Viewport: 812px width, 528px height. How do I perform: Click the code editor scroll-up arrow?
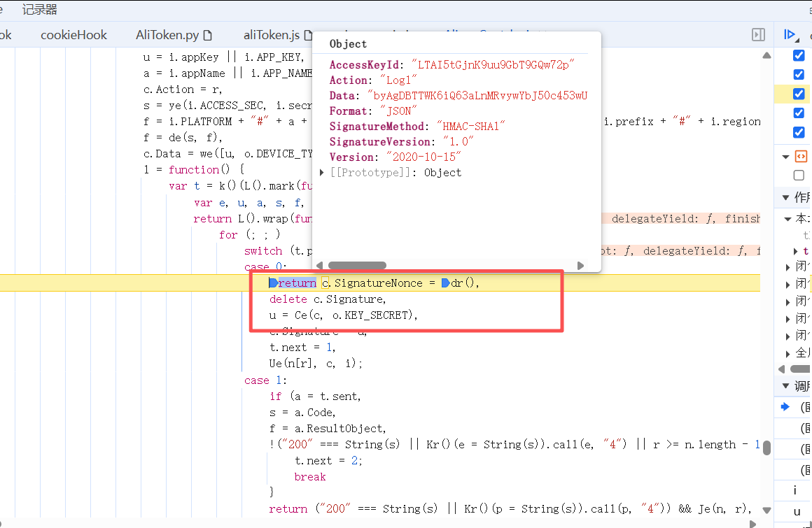[767, 55]
